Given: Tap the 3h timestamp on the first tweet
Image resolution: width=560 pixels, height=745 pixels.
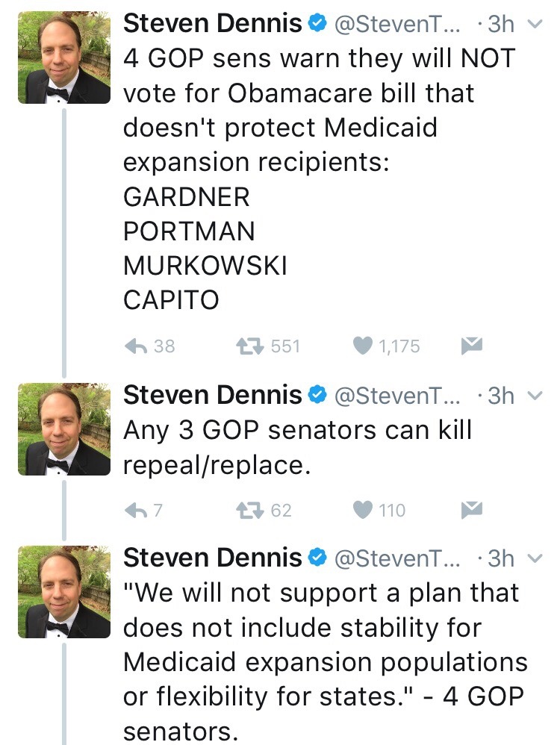Looking at the screenshot, I should point(501,24).
